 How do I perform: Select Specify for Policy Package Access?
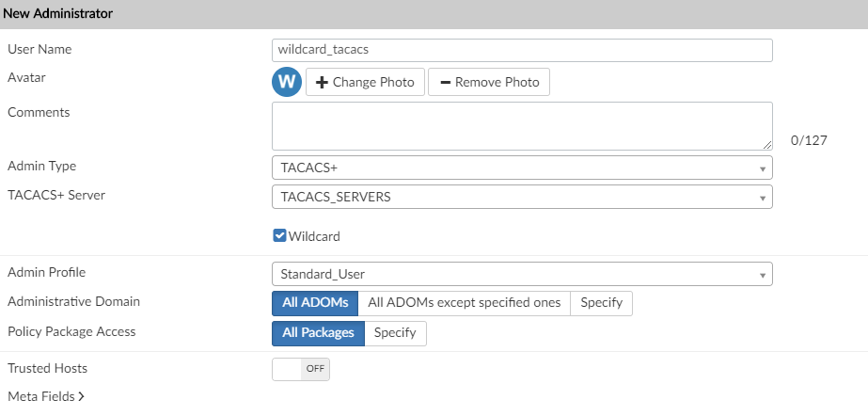coord(395,333)
